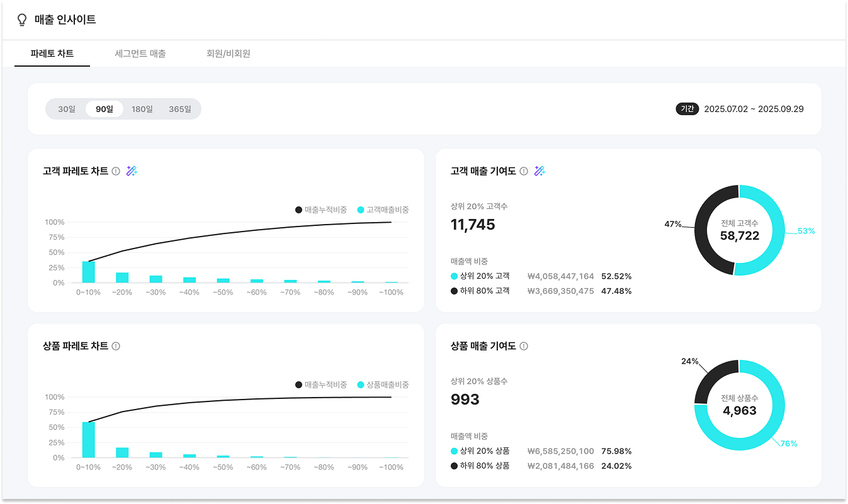Screen dimensions: 848x504
Task: Open info tooltip for 고객 파레토 차트
Action: (116, 171)
